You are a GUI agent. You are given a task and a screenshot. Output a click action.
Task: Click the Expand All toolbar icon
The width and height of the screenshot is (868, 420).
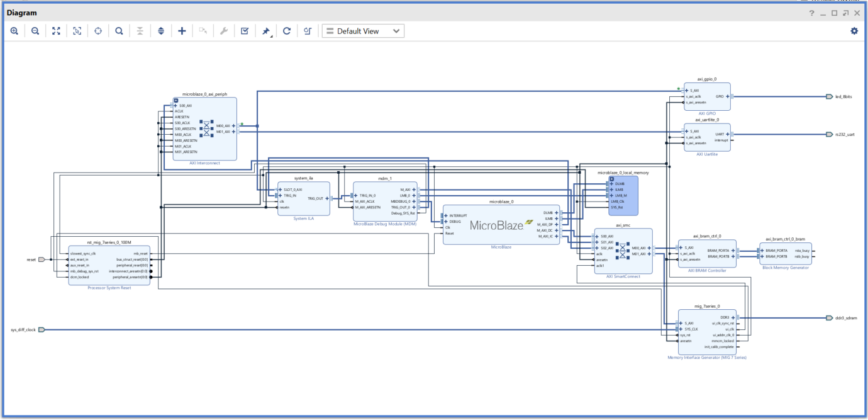(x=161, y=31)
